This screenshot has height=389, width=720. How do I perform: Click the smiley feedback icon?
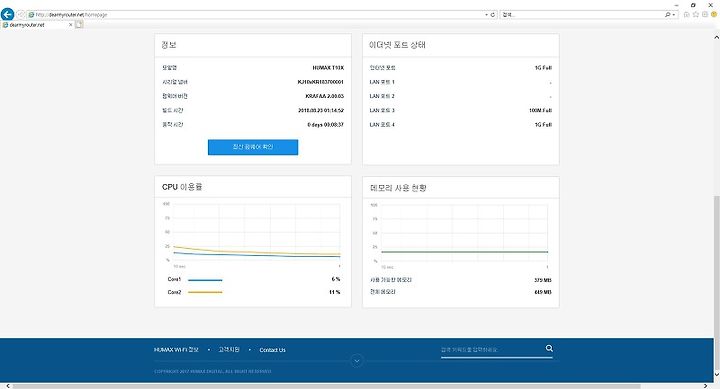coord(714,15)
